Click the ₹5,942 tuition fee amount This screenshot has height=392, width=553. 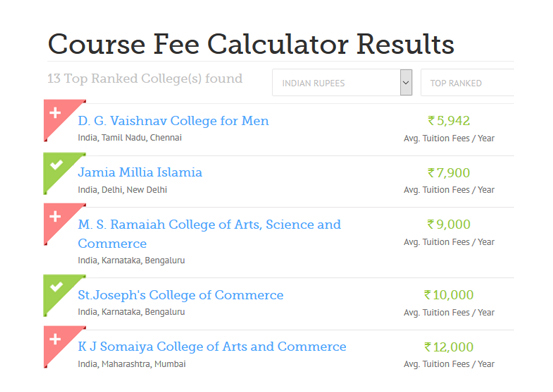[449, 121]
